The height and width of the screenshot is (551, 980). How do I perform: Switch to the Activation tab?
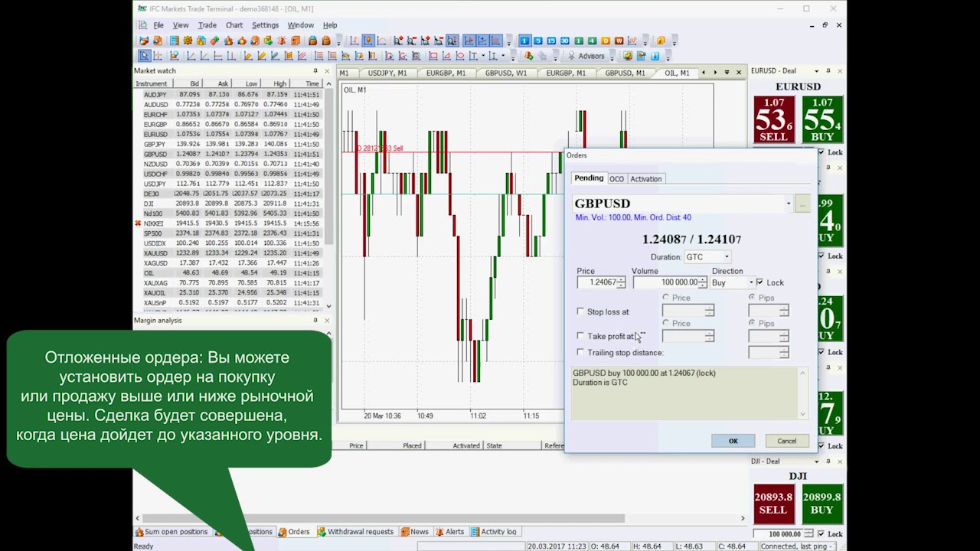tap(645, 178)
